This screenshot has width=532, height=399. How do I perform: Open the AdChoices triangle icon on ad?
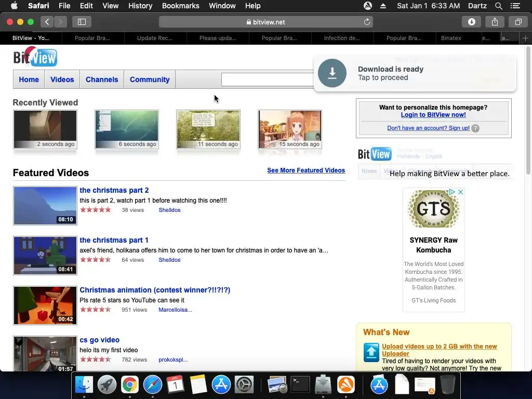click(x=452, y=192)
